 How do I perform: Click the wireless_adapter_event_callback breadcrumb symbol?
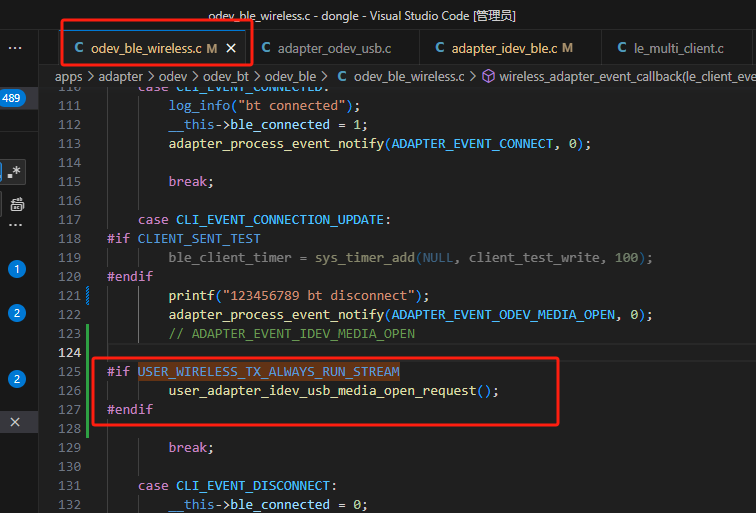pyautogui.click(x=627, y=77)
